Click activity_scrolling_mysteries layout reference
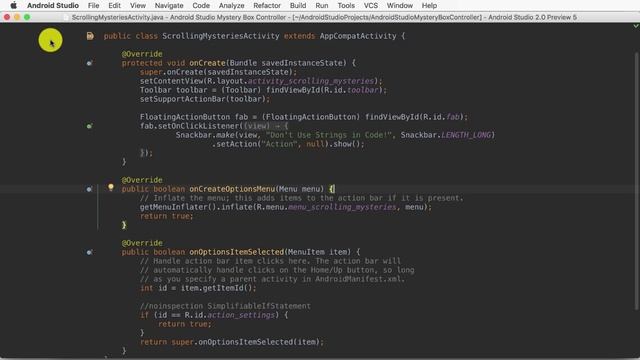Image resolution: width=640 pixels, height=360 pixels. (311, 81)
